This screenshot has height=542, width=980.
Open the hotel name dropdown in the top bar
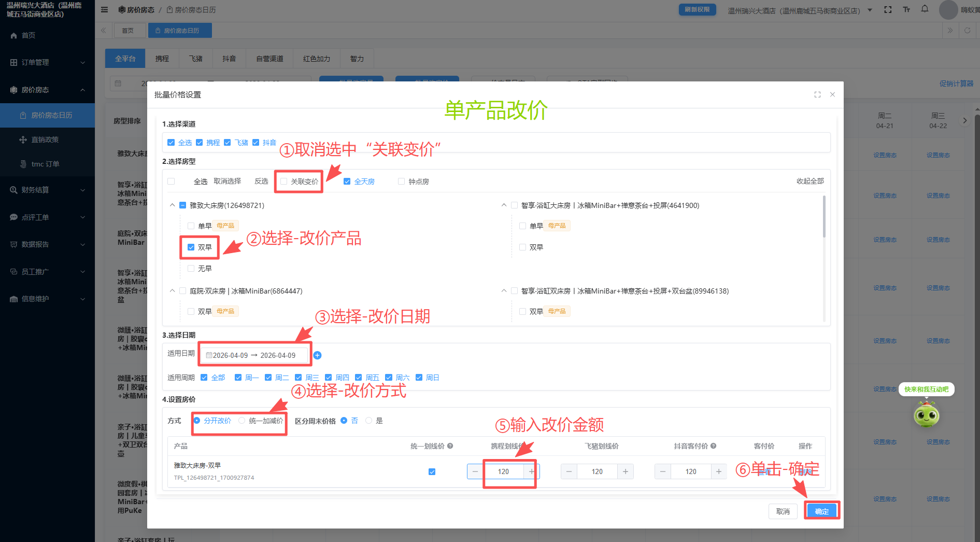pyautogui.click(x=869, y=9)
